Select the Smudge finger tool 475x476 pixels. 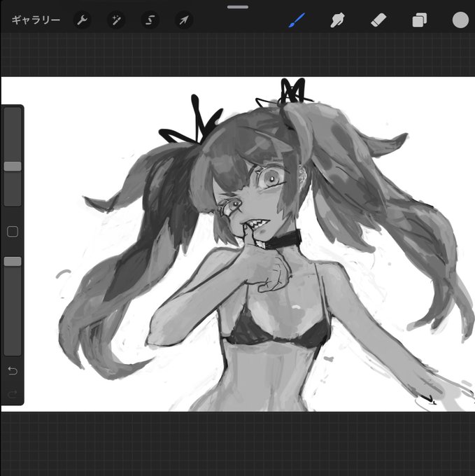click(x=337, y=20)
